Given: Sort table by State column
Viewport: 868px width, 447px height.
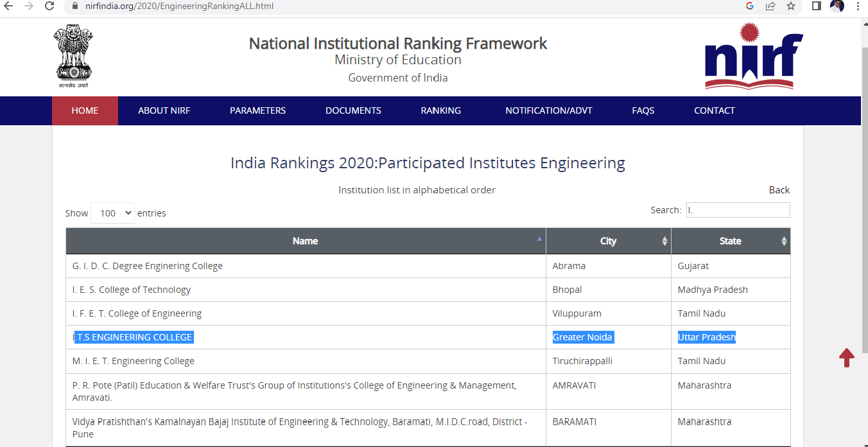Looking at the screenshot, I should tap(731, 241).
